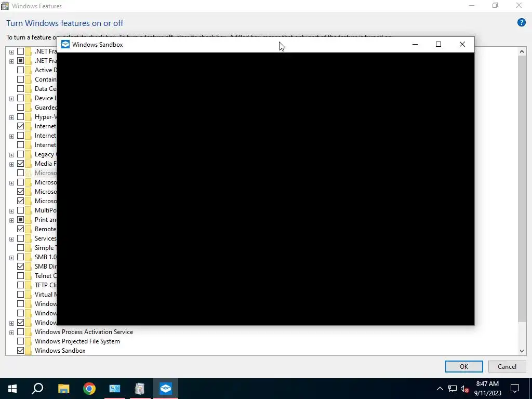Click the features list scroll down arrow
532x399 pixels.
522,351
